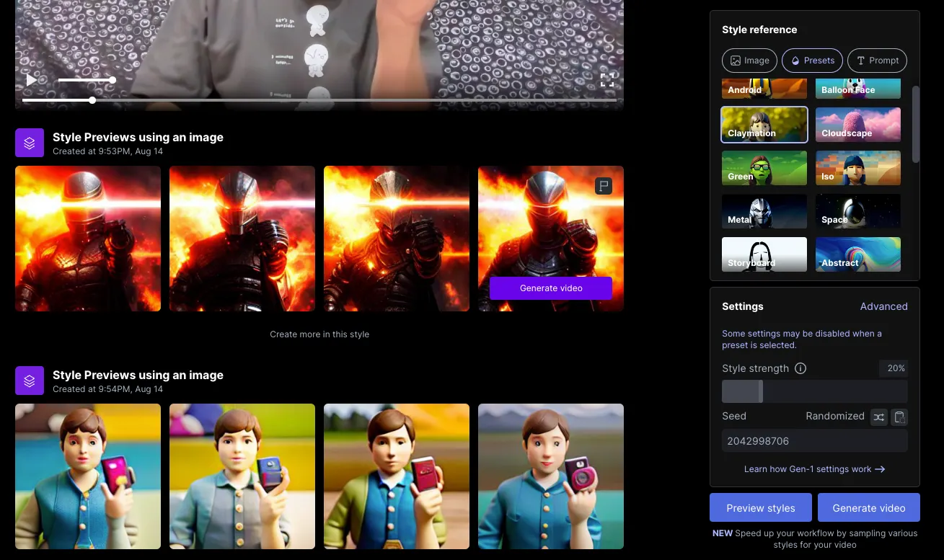Switch to the Image style reference tab
The image size is (944, 560).
tap(749, 61)
